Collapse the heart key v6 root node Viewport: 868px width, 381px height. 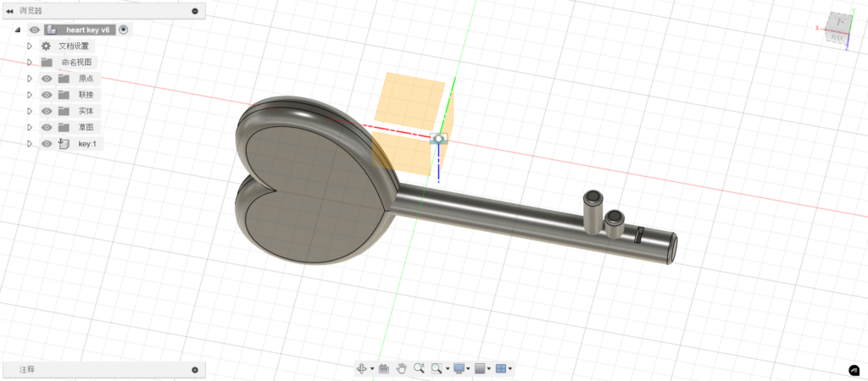(18, 30)
